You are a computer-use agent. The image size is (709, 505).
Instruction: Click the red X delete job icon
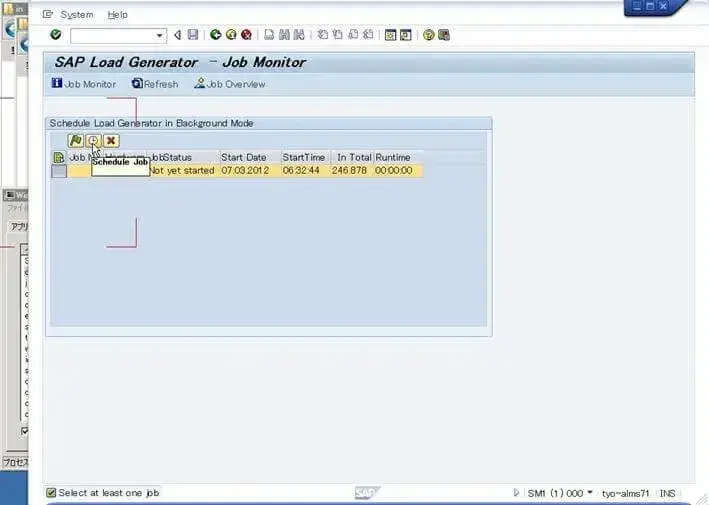[x=111, y=141]
